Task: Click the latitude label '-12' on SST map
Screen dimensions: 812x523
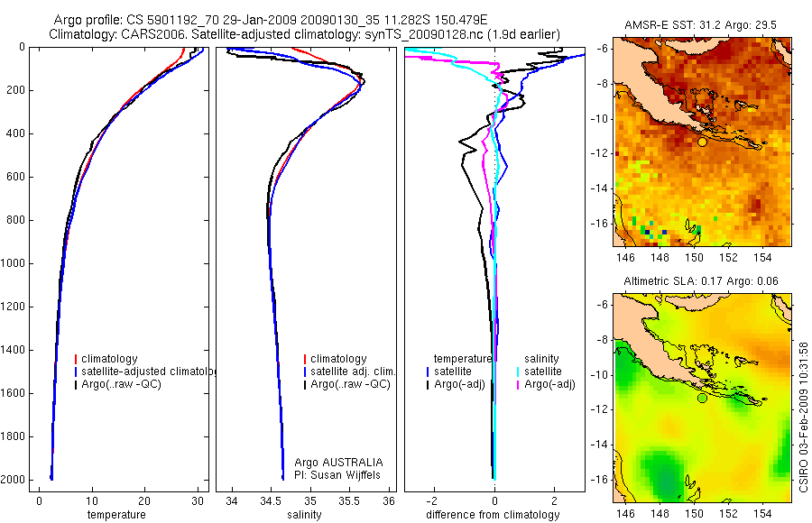Action: (x=599, y=154)
